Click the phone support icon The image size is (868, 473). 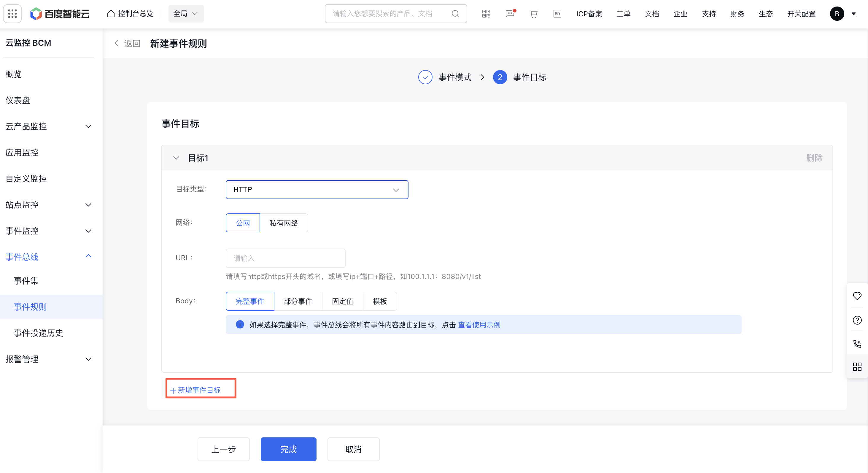tap(857, 344)
